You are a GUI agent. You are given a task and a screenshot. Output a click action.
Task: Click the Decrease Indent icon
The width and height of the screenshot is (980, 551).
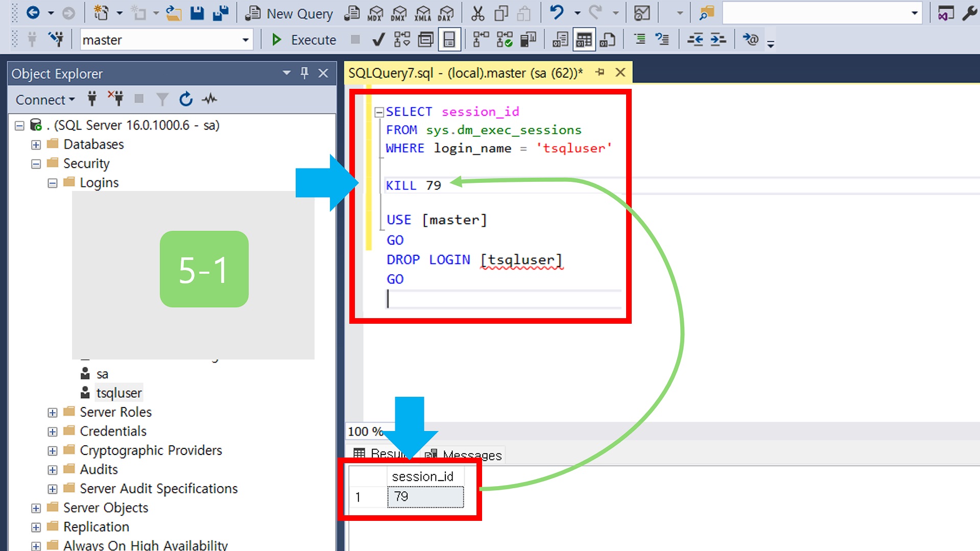tap(695, 39)
